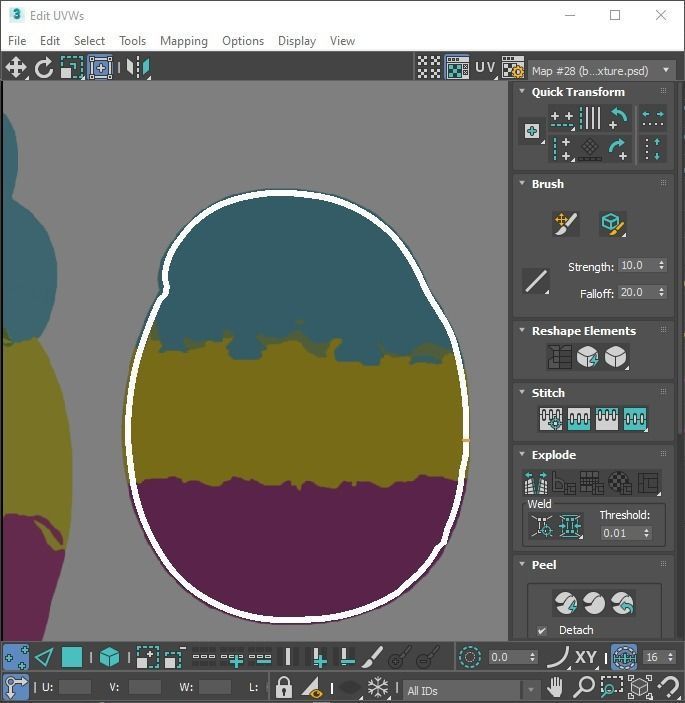Screen dimensions: 685x703
Task: Toggle the Show Multi-Tile checker display
Action: (x=457, y=67)
